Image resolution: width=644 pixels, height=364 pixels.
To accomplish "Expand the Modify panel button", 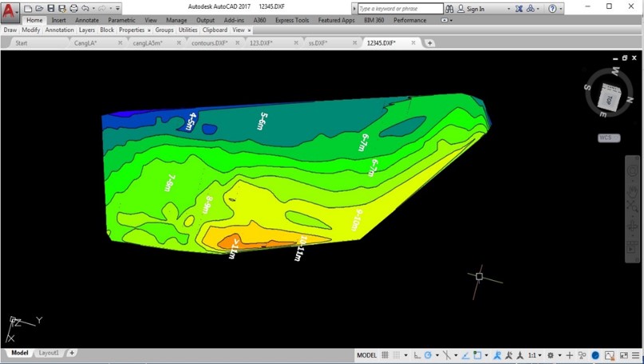I will [x=31, y=30].
